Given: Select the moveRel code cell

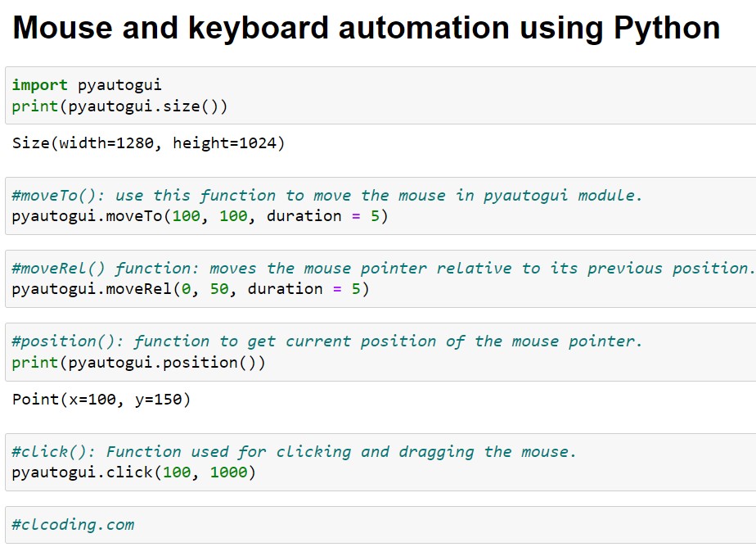Looking at the screenshot, I should coord(380,278).
